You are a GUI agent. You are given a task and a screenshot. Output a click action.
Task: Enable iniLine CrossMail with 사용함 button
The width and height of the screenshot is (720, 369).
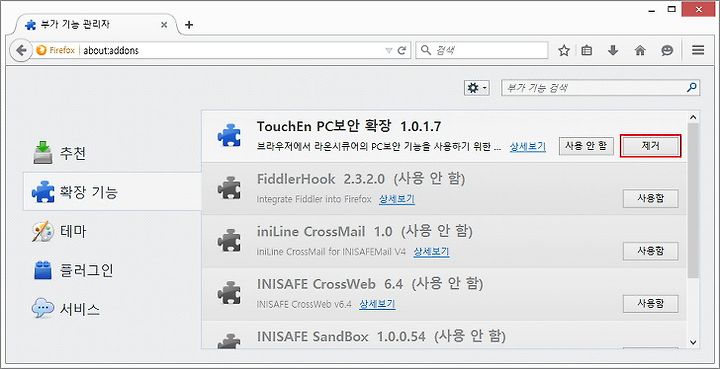(650, 251)
